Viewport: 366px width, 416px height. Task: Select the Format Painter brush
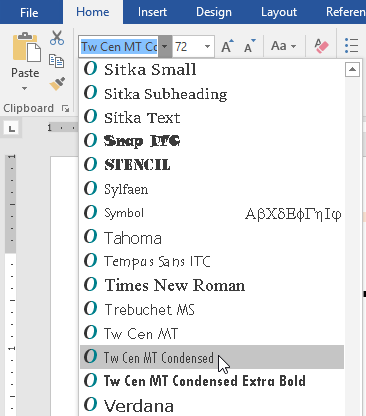click(57, 83)
